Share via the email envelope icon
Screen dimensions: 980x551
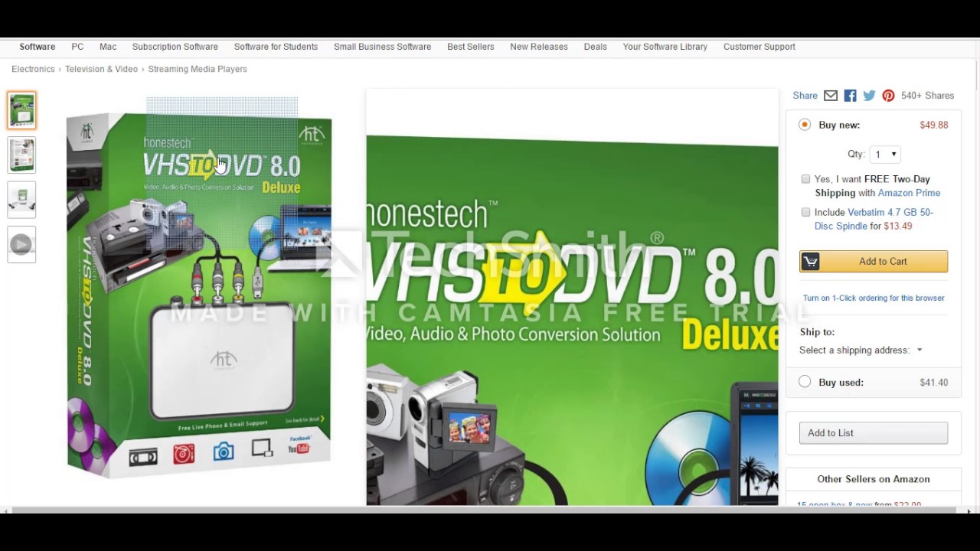click(831, 96)
